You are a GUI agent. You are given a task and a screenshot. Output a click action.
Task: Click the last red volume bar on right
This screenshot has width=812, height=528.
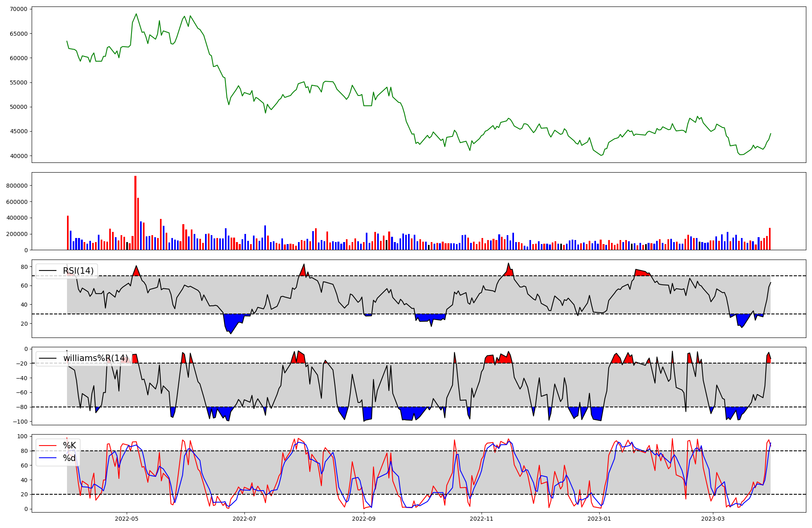pyautogui.click(x=769, y=239)
